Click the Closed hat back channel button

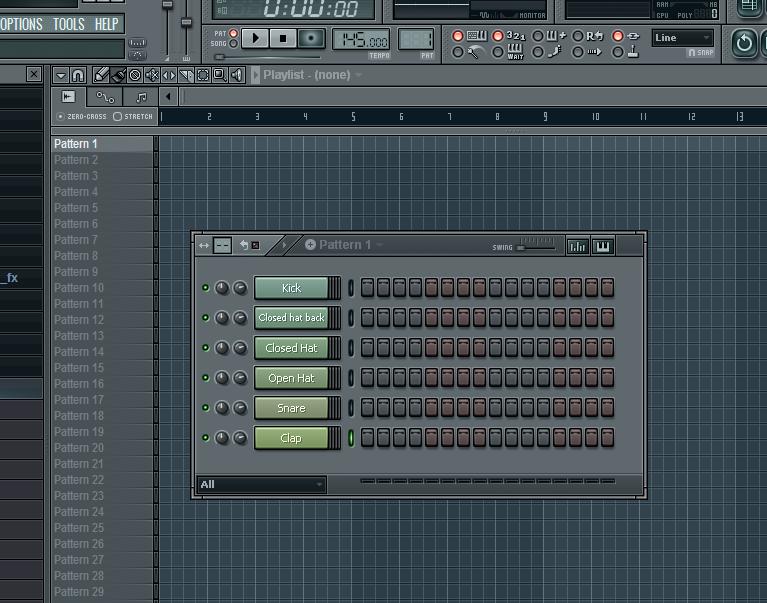click(291, 318)
